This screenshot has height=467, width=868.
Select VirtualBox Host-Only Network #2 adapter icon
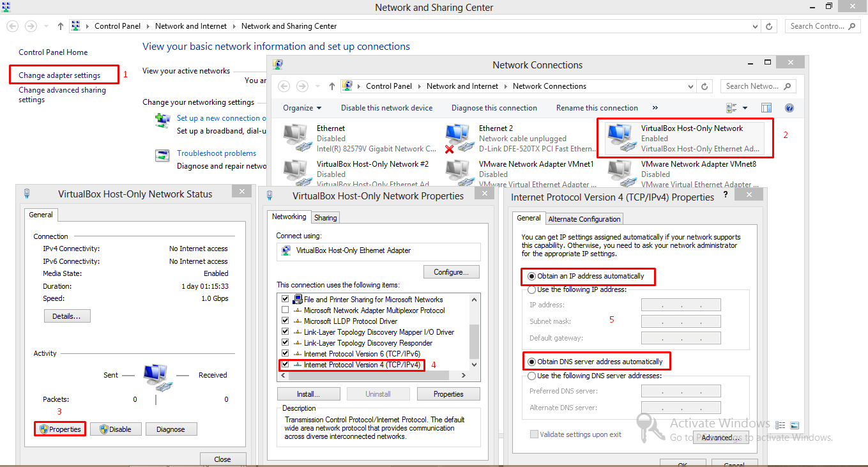pos(296,173)
